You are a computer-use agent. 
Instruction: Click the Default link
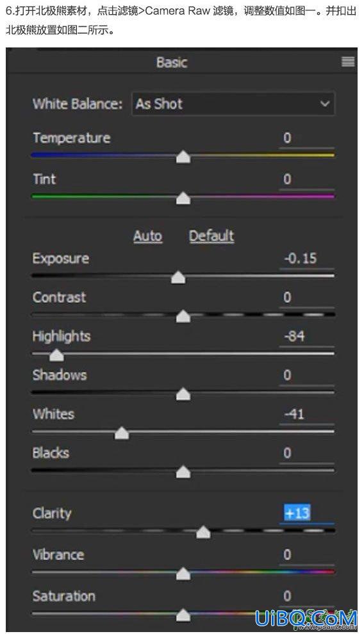coord(211,236)
